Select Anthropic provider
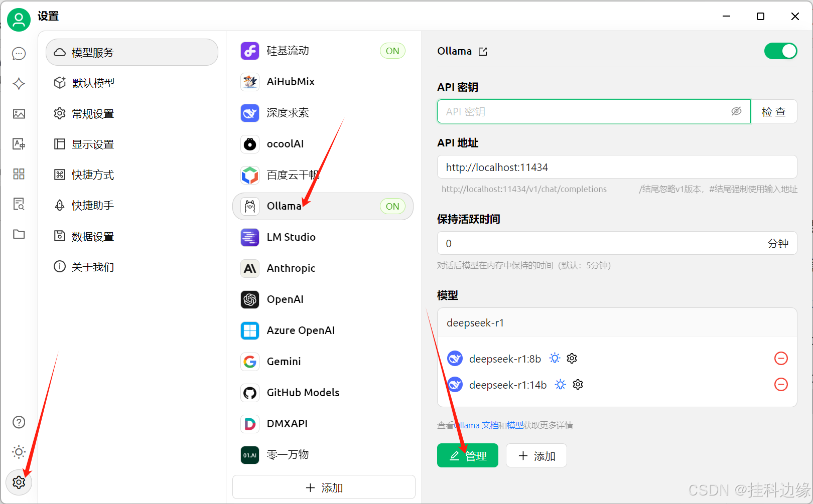The width and height of the screenshot is (813, 504). point(323,268)
